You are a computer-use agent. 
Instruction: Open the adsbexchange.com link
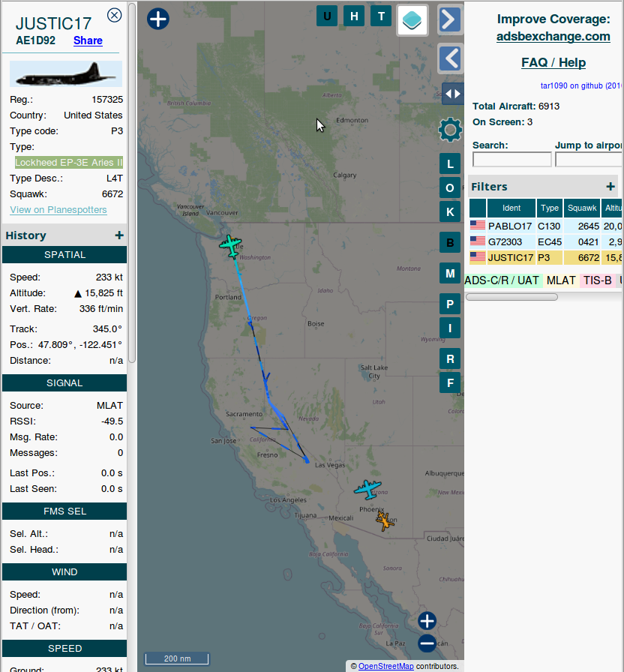(x=553, y=37)
